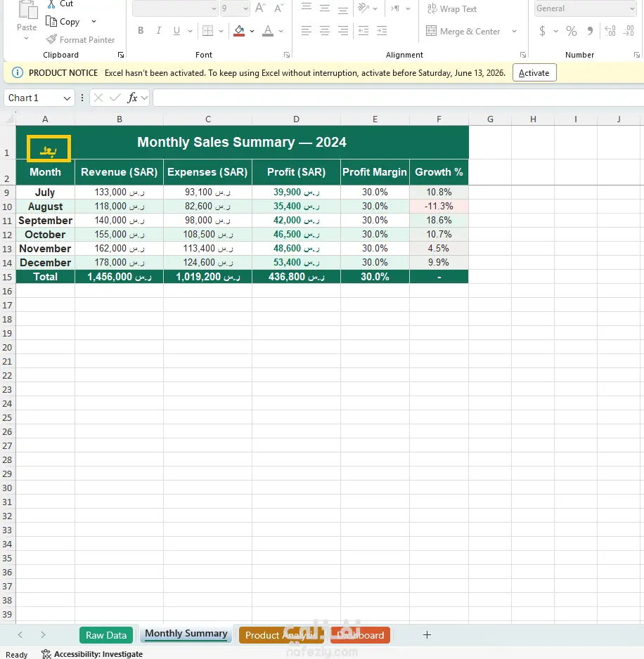This screenshot has height=659, width=644.
Task: Open the Merge & Center dropdown arrow
Action: click(514, 31)
